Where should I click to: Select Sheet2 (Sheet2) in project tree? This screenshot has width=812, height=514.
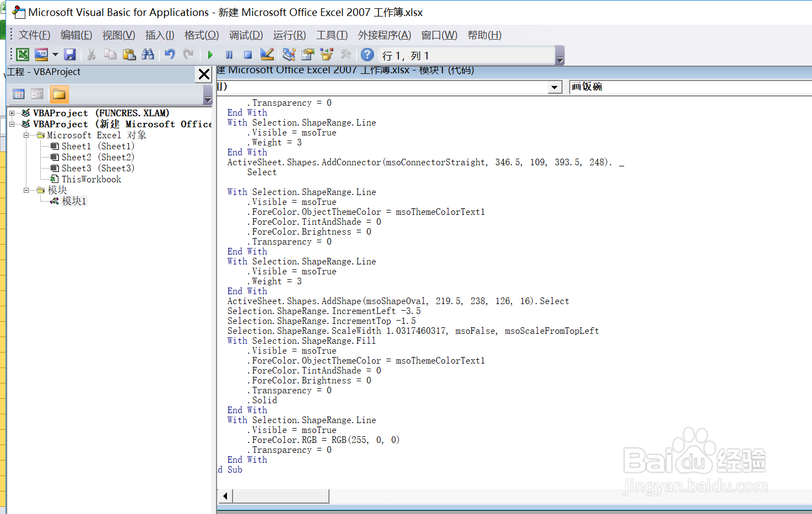pos(98,157)
